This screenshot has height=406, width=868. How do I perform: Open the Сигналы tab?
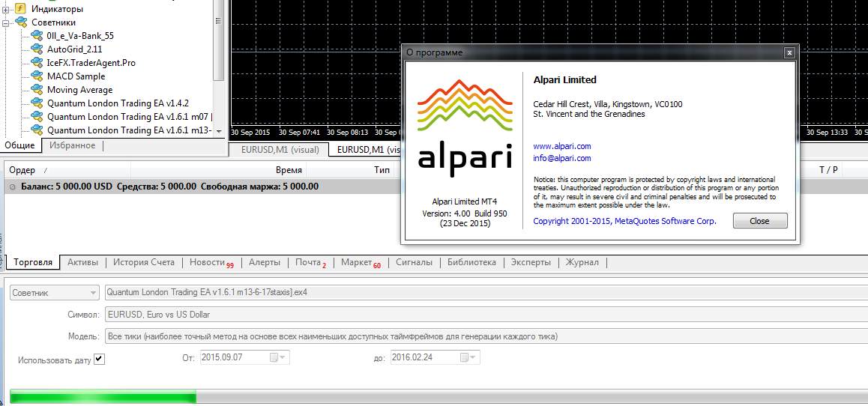coord(414,262)
